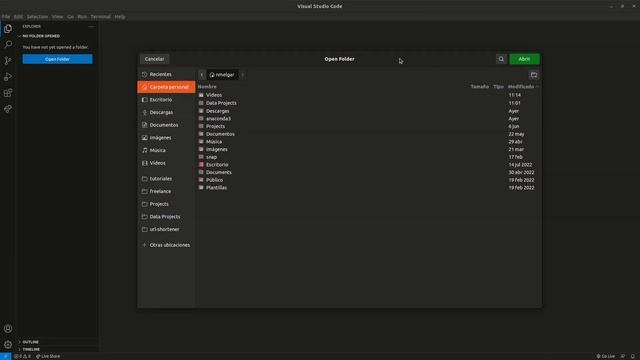Open Run and Debug view

(8, 77)
